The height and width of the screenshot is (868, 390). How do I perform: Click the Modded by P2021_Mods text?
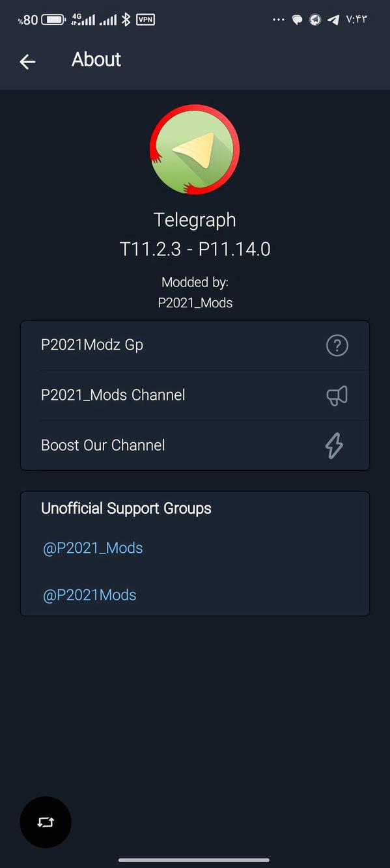click(x=195, y=292)
